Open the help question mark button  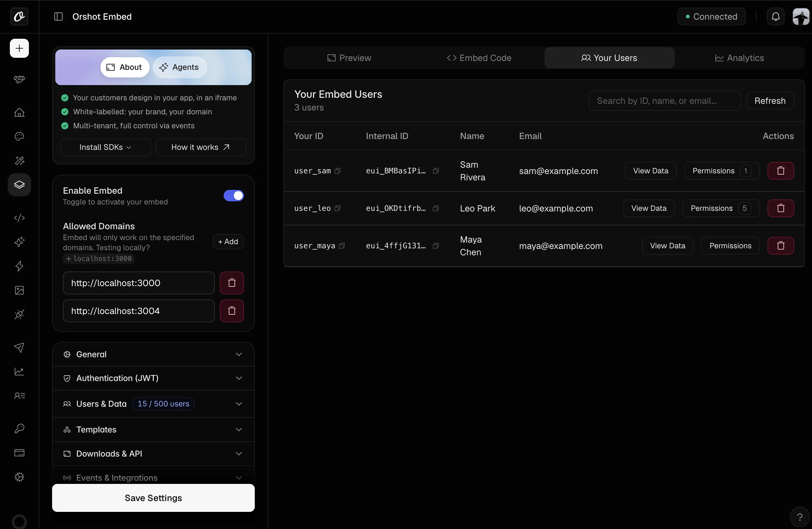point(800,517)
